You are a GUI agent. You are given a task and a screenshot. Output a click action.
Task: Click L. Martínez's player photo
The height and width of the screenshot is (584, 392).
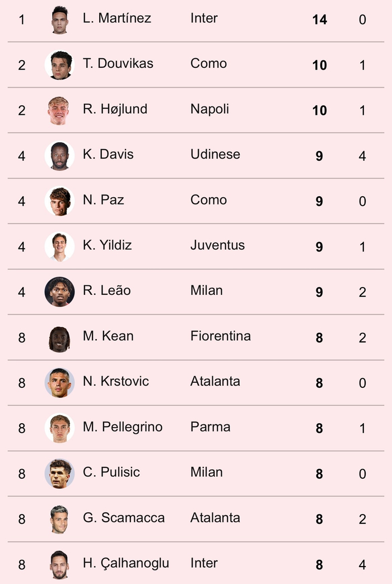point(59,20)
